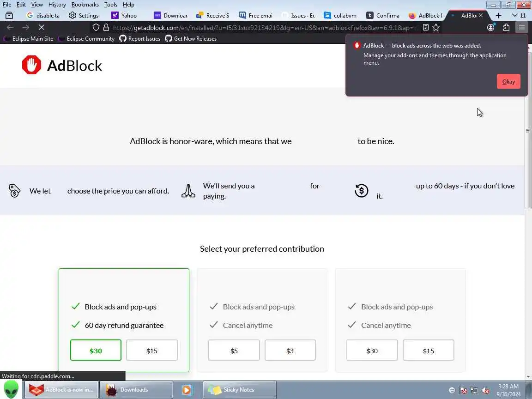The image size is (532, 399).
Task: Stop loading the page with the X button
Action: pos(42,28)
